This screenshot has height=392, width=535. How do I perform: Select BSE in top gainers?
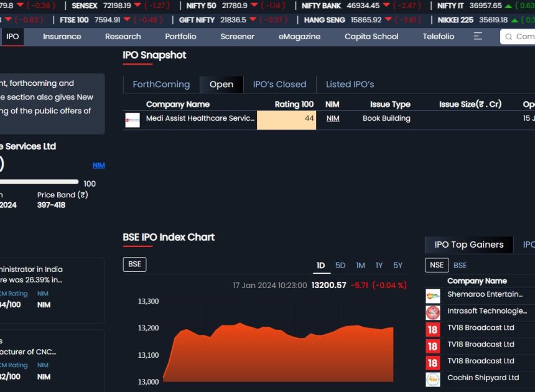point(460,266)
